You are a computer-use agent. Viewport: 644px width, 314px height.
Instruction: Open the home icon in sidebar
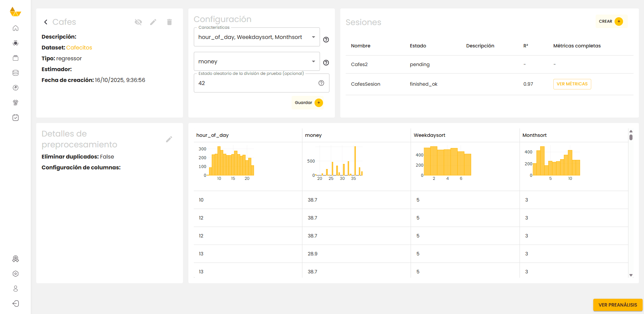16,28
